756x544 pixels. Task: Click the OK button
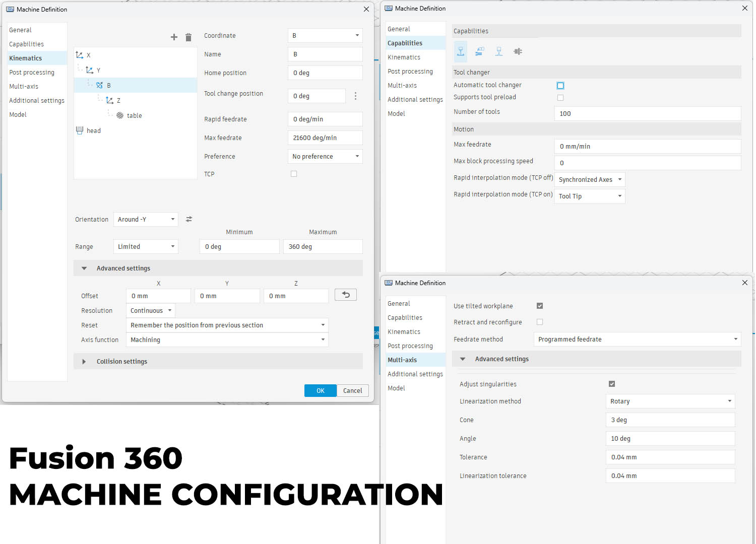pyautogui.click(x=320, y=391)
